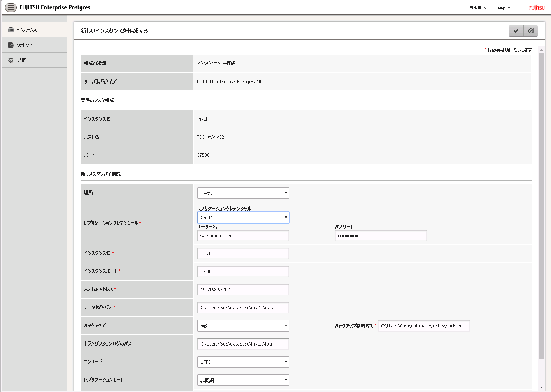Viewport: 551px width, 392px height.
Task: Click the パスワード input field
Action: [x=381, y=236]
